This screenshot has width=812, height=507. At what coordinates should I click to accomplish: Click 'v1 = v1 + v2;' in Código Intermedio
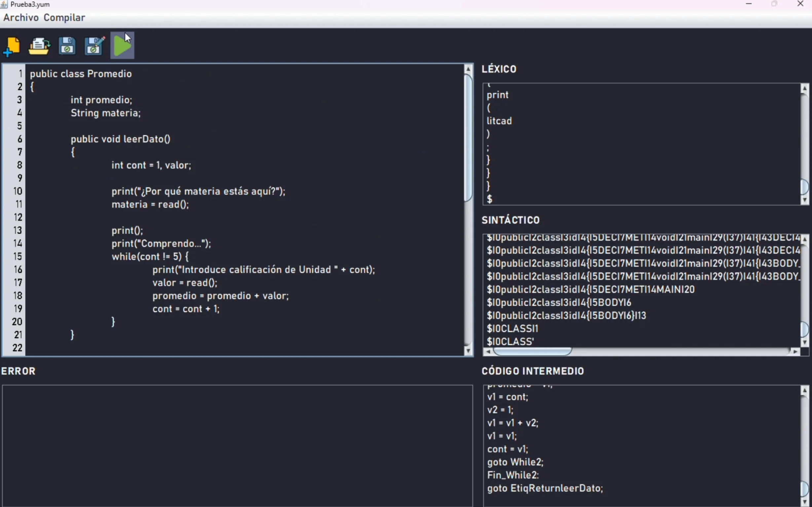(x=513, y=423)
